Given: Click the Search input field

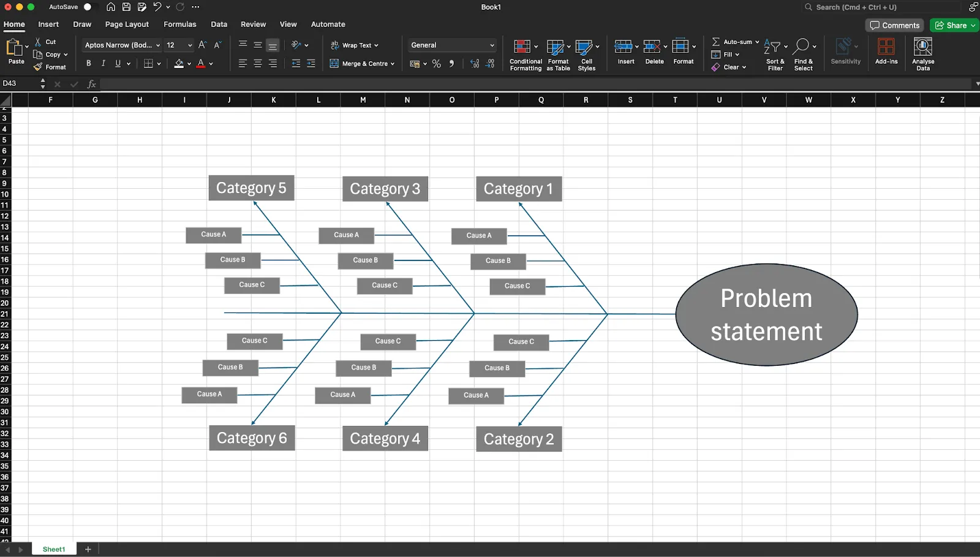Looking at the screenshot, I should coord(882,7).
